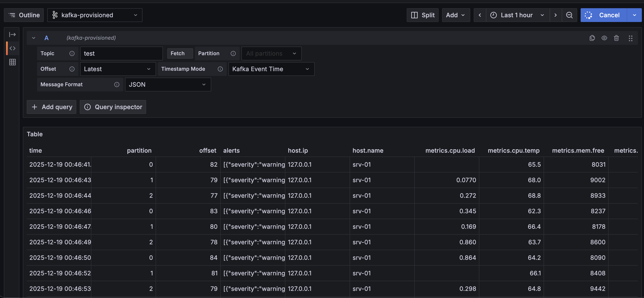Delete query A with trash icon
The height and width of the screenshot is (298, 644).
click(616, 38)
